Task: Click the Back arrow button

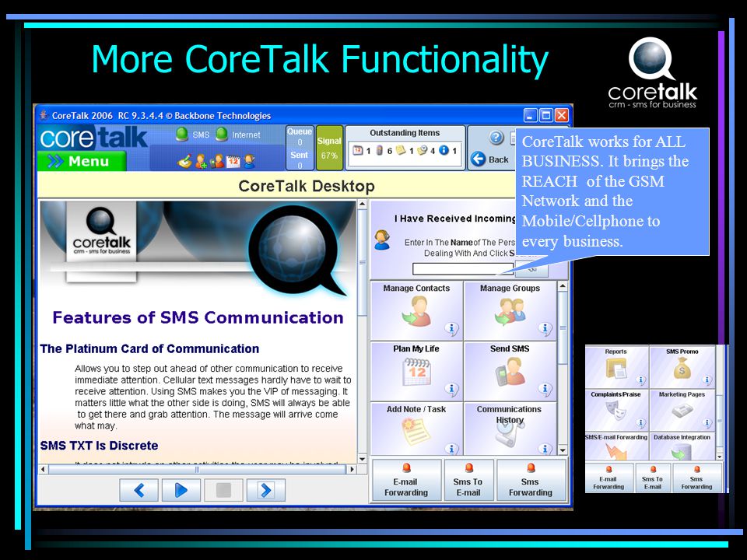Action: 489,159
